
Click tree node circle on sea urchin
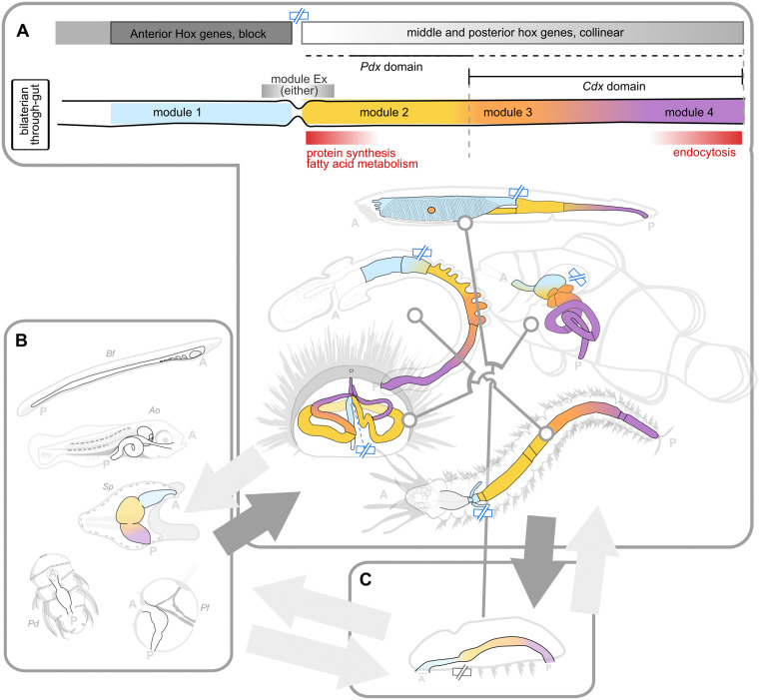(409, 420)
